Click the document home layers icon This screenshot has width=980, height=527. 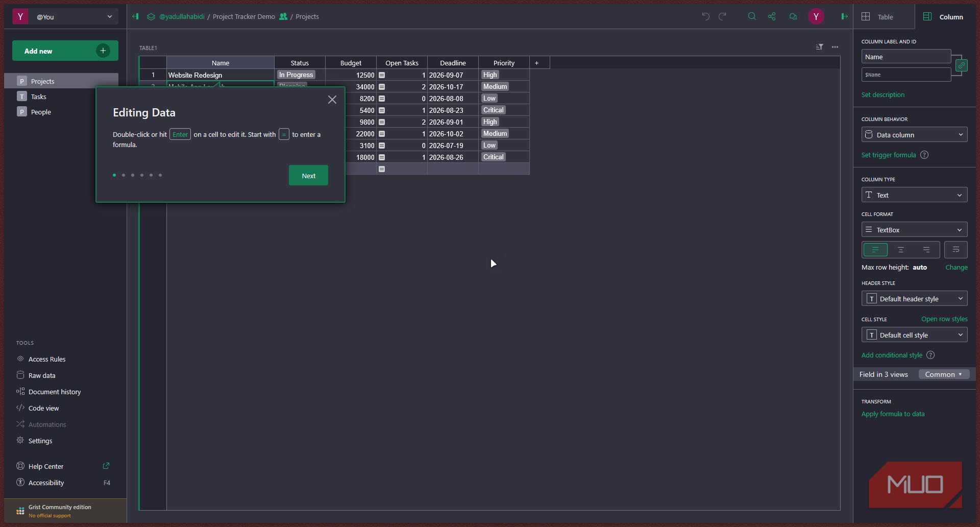point(151,16)
